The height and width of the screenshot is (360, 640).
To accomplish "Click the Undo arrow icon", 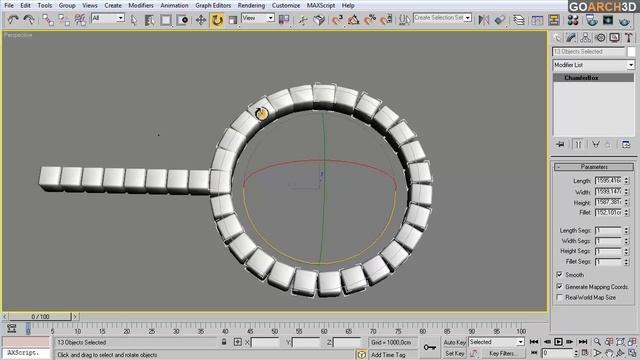I will pos(13,20).
